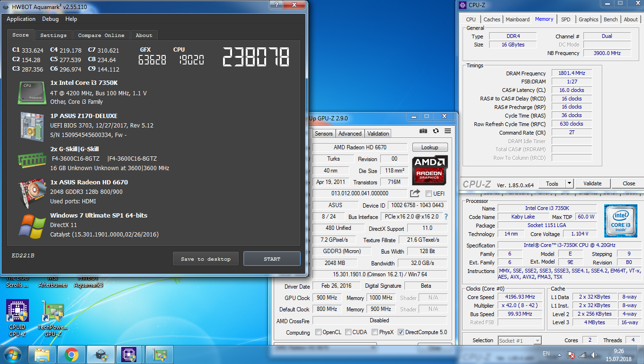Click network signal tray icon
This screenshot has height=364, width=644.
pyautogui.click(x=582, y=355)
